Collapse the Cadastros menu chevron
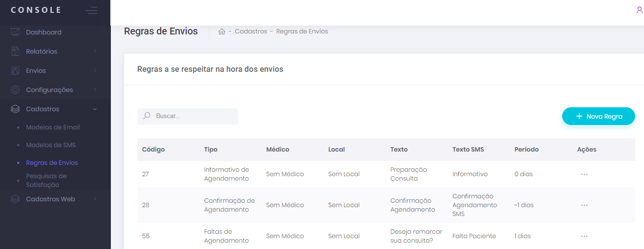This screenshot has height=249, width=644. [95, 109]
